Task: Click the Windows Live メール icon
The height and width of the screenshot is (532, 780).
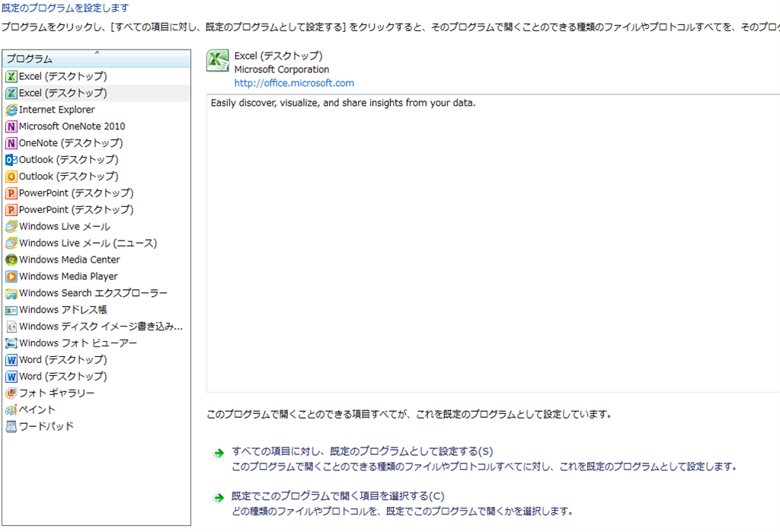Action: click(11, 227)
